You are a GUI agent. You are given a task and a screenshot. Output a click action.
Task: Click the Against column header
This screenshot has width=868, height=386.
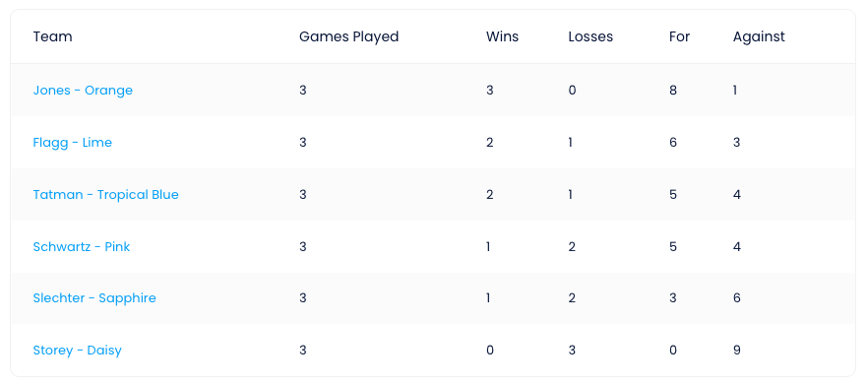[x=759, y=36]
